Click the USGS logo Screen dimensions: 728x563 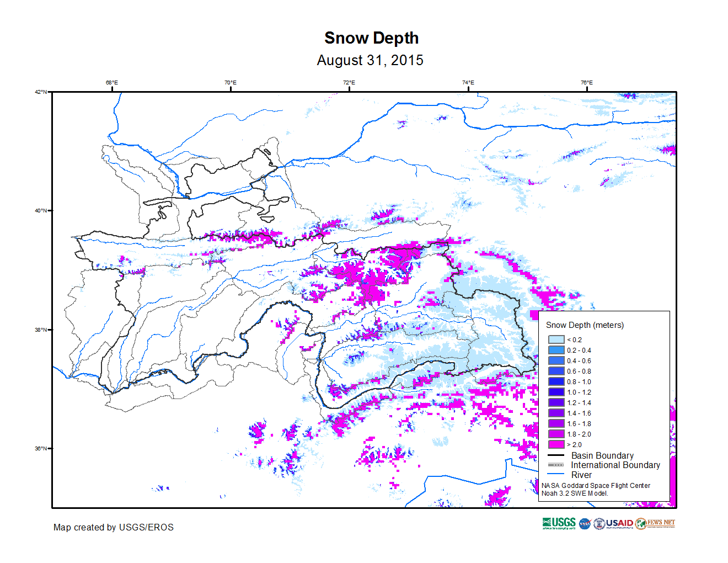tap(559, 523)
